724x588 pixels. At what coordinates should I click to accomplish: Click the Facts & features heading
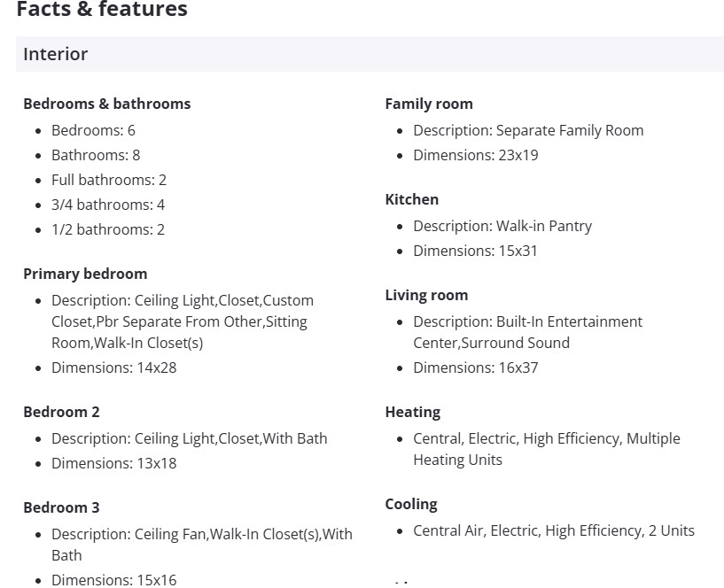click(102, 10)
